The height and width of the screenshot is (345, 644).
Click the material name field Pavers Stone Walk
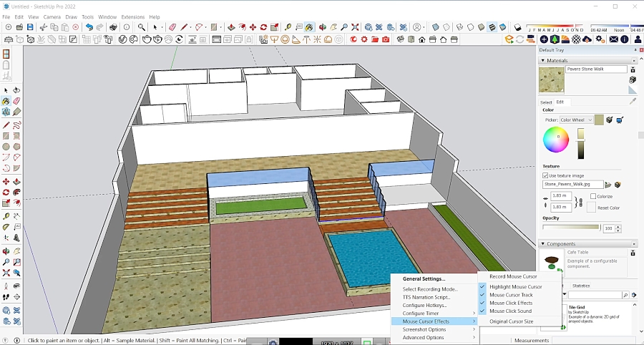pyautogui.click(x=596, y=69)
